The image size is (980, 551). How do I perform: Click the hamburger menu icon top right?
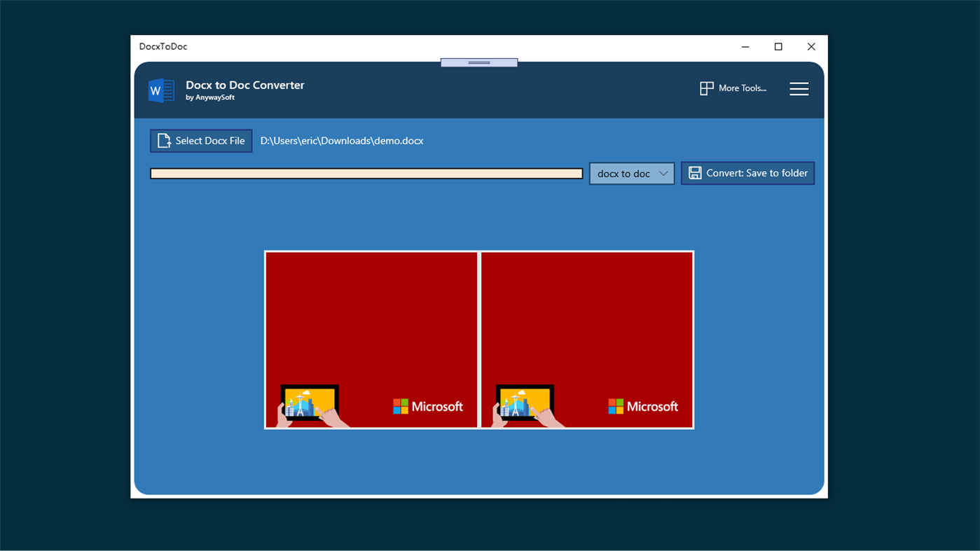click(x=799, y=88)
